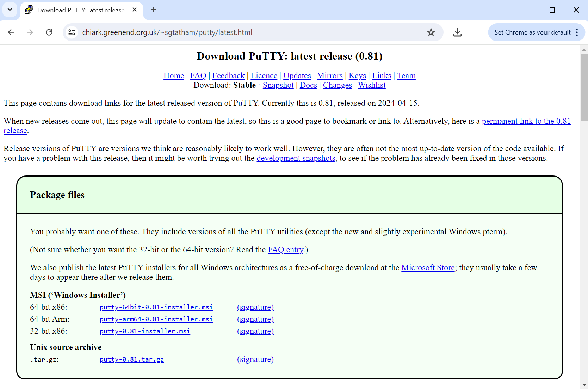
Task: Open Chrome's three-dot menu
Action: 577,32
